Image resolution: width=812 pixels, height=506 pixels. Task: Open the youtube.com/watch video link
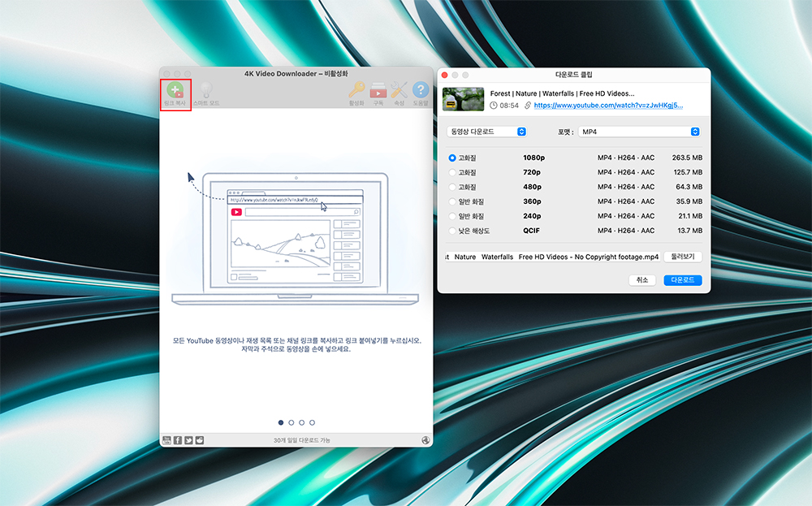coord(608,105)
